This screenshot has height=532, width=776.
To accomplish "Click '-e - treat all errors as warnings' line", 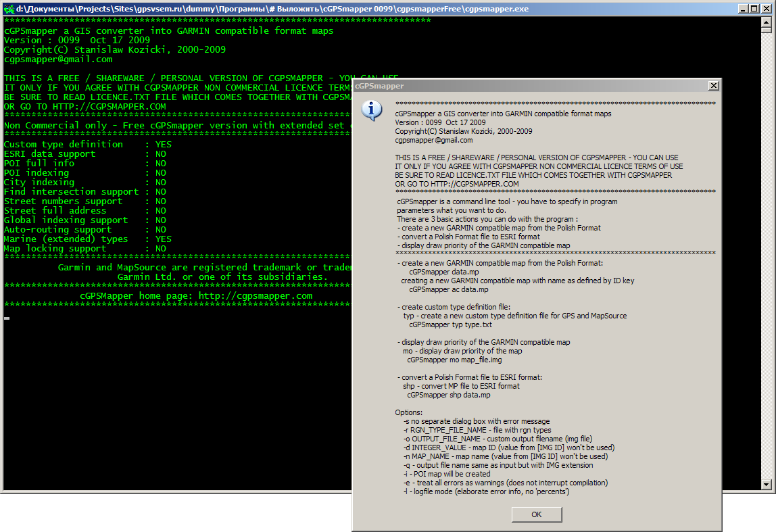I will pyautogui.click(x=506, y=483).
